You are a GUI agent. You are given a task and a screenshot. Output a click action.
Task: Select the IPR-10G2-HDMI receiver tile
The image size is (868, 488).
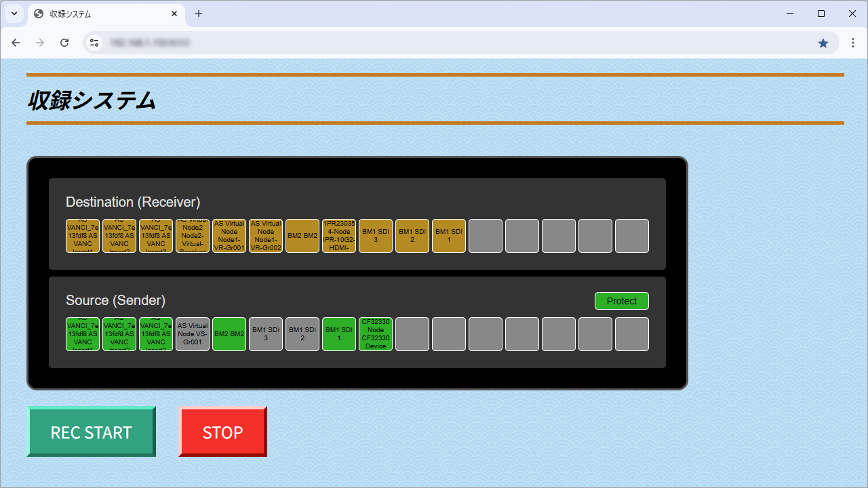339,236
